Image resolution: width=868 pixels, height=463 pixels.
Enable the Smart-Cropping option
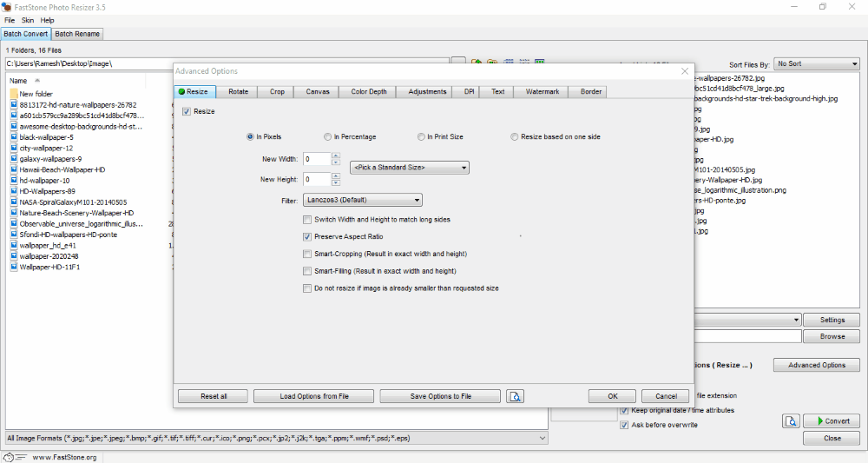[307, 254]
